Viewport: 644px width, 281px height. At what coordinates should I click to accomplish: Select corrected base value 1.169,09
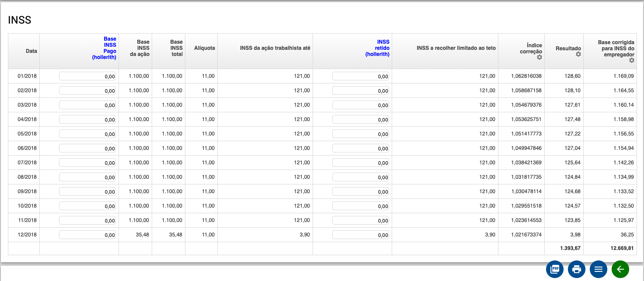tap(623, 76)
